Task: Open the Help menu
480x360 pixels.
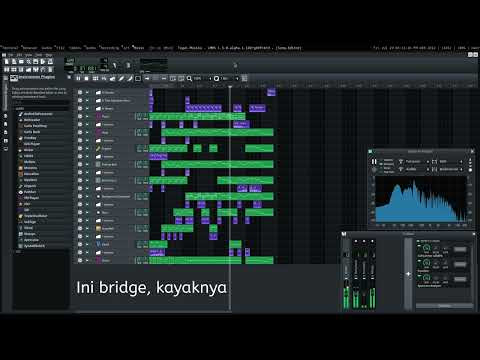Action: click(x=49, y=55)
